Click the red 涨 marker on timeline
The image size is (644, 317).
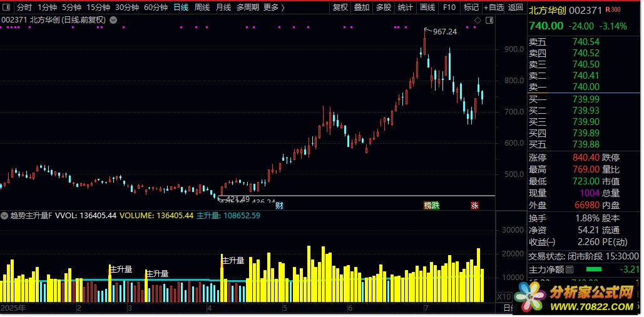click(x=474, y=205)
